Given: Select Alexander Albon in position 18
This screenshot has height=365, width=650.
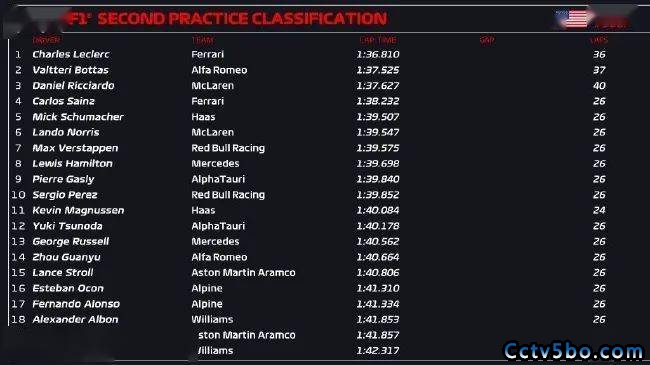Looking at the screenshot, I should [75, 319].
